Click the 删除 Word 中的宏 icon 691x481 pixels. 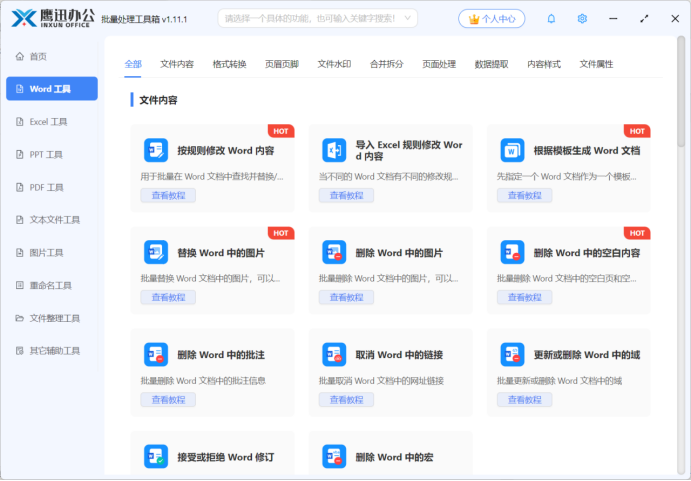click(333, 456)
